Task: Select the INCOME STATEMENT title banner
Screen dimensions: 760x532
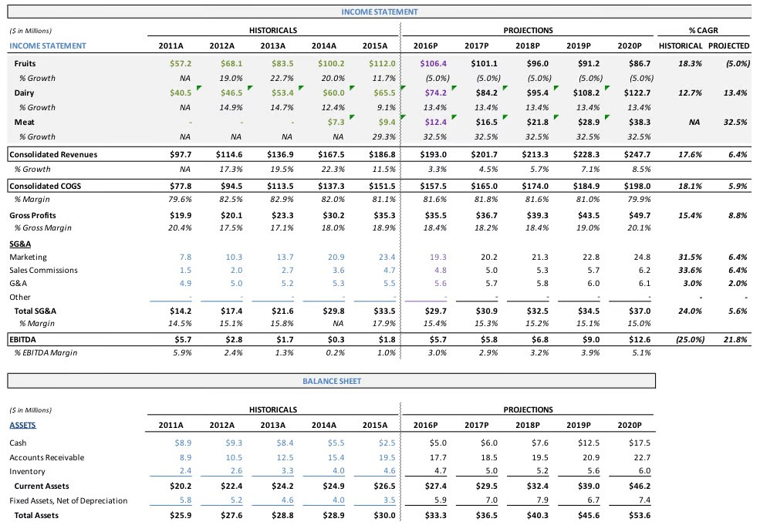Action: (x=379, y=12)
